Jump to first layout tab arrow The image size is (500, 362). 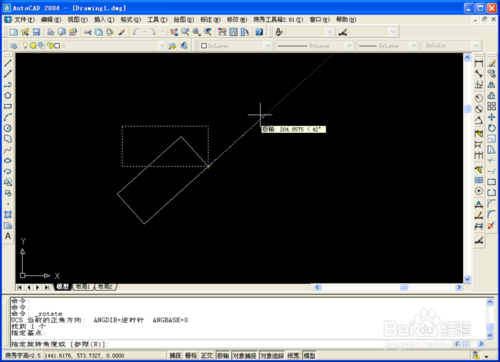pos(20,287)
